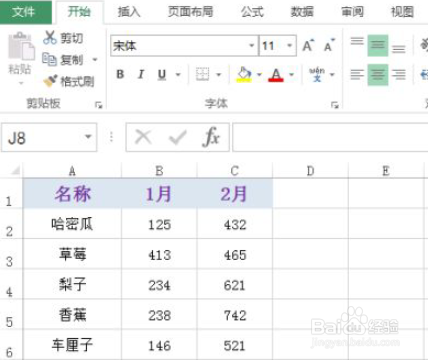The image size is (428, 360).
Task: Open the Name Box J8 dropdown
Action: [88, 137]
